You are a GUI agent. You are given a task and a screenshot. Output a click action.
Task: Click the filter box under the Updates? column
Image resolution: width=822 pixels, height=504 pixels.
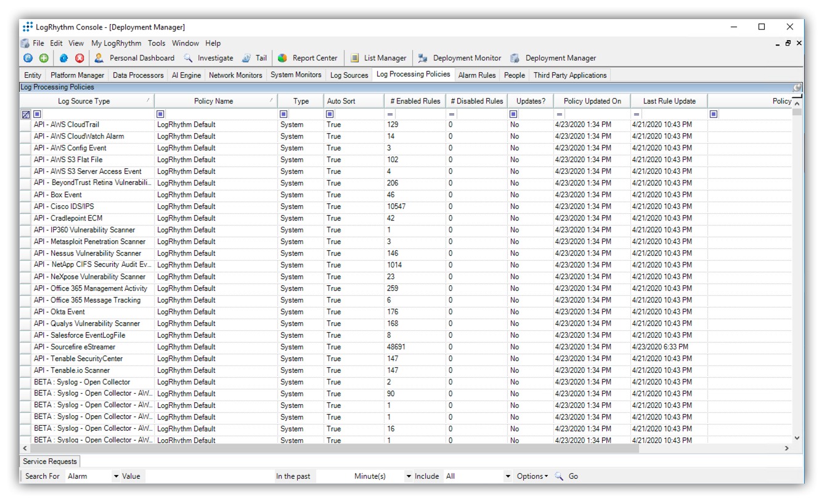[x=513, y=114]
